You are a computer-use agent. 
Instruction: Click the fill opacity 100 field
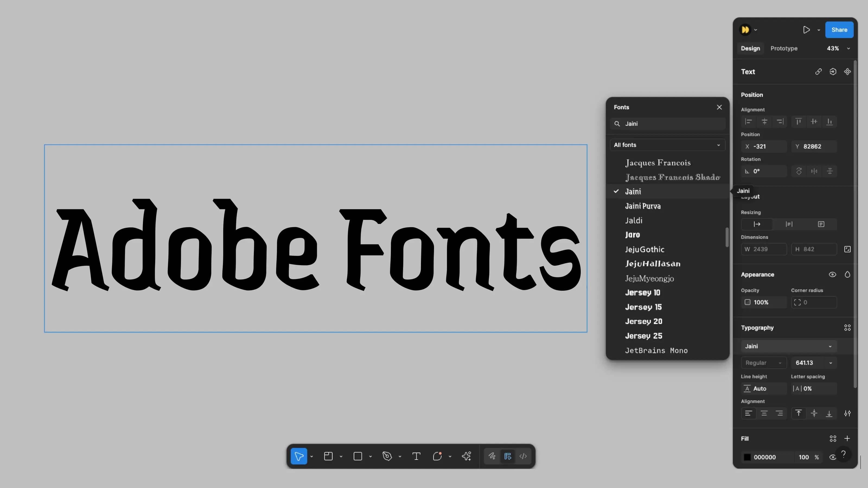click(x=804, y=457)
